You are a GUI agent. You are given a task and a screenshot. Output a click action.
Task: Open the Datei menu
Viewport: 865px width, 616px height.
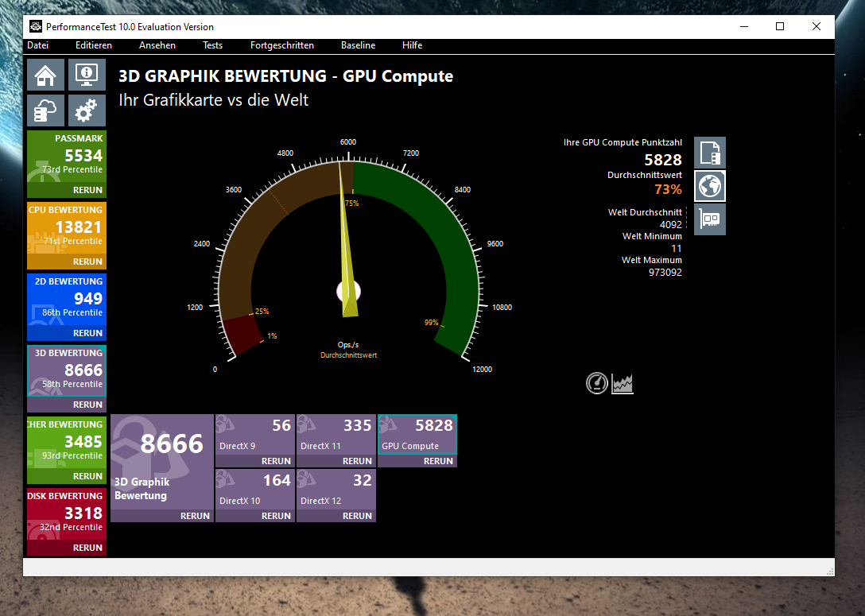pos(37,45)
